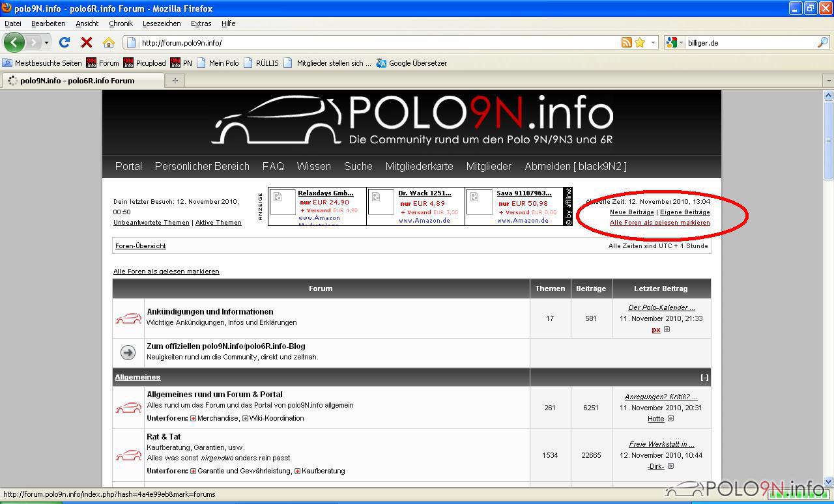Open the FAQ page
The image size is (834, 504).
click(273, 166)
